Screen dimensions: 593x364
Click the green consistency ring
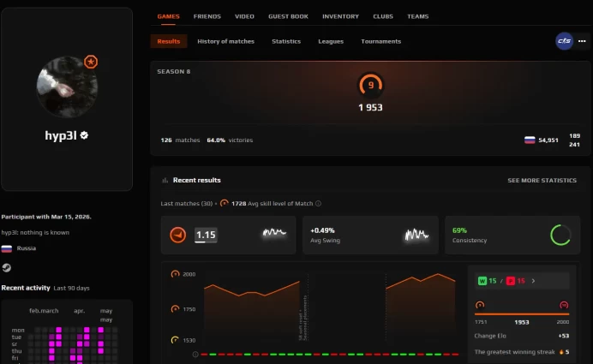560,236
